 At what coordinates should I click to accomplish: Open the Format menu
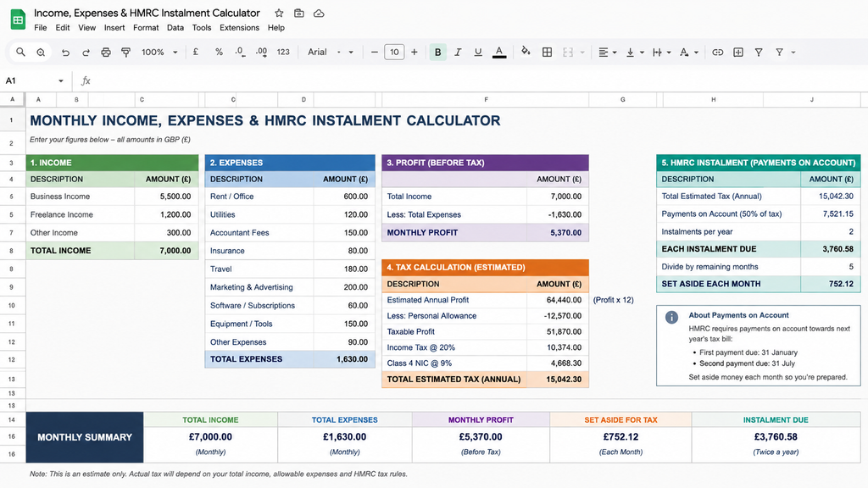tap(146, 28)
